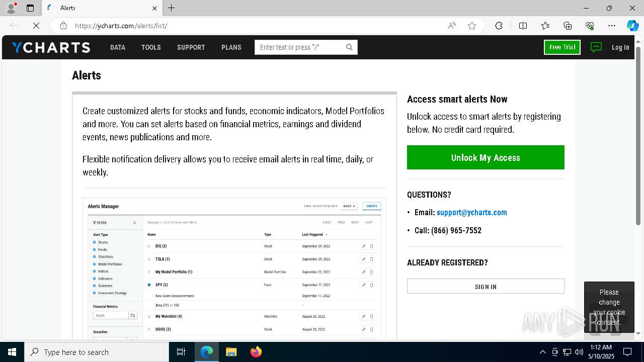Screen dimensions: 644x362
Task: Open File Explorer from taskbar
Action: [231, 352]
